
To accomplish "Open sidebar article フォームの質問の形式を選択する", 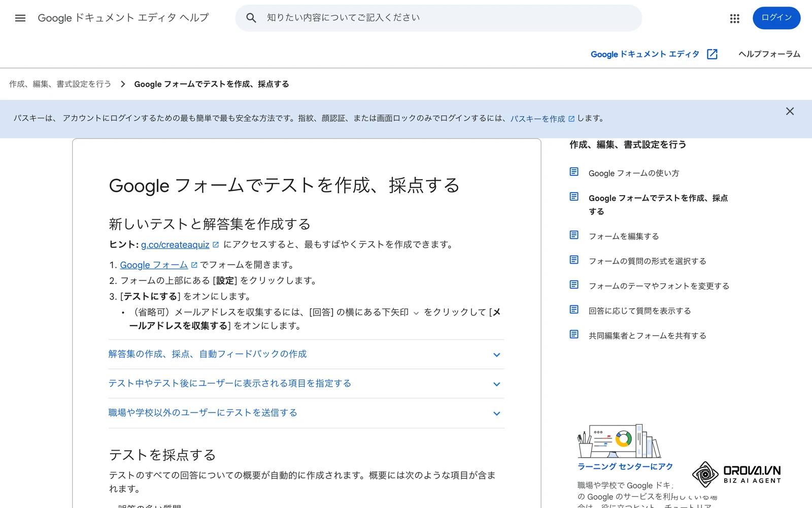I will 648,261.
